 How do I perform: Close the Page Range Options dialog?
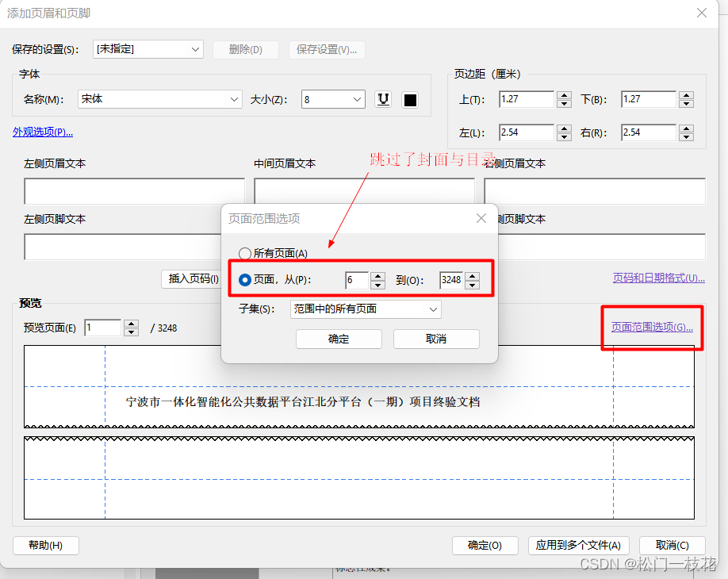[x=481, y=218]
